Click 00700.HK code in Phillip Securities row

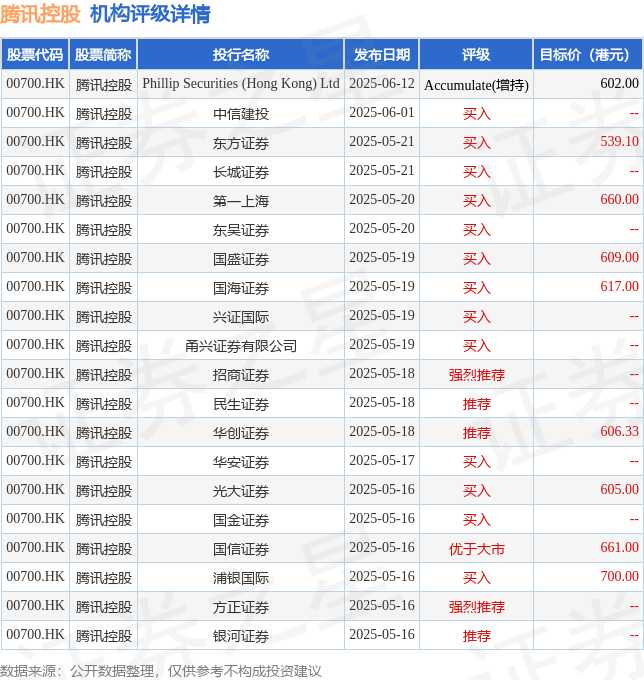point(35,84)
